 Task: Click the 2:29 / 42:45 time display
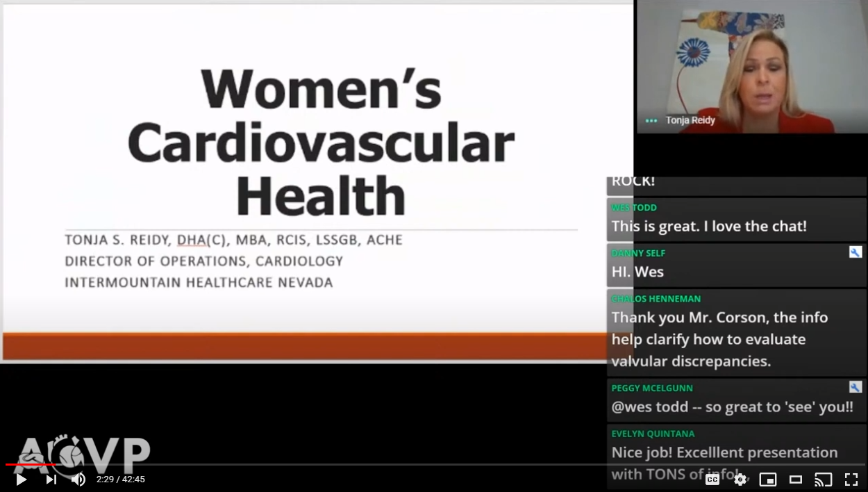click(121, 479)
